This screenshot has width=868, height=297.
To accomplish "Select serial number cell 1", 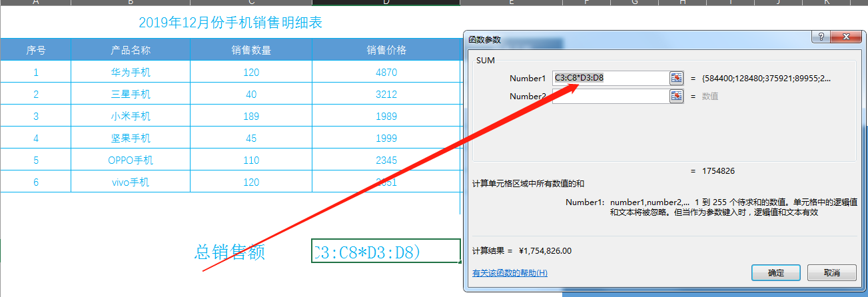I will coord(36,72).
